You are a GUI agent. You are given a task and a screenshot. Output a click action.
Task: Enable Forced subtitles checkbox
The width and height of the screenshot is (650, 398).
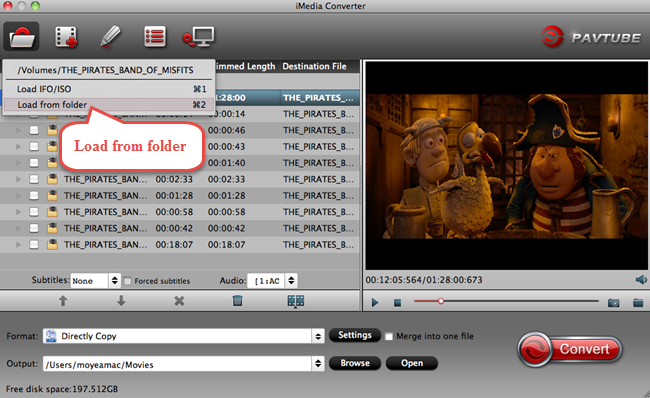(x=128, y=281)
